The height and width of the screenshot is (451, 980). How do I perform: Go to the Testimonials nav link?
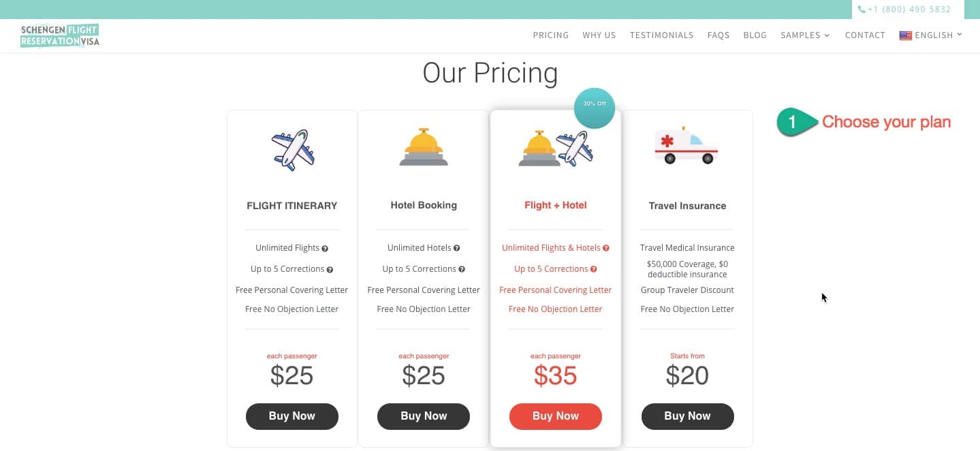tap(661, 35)
